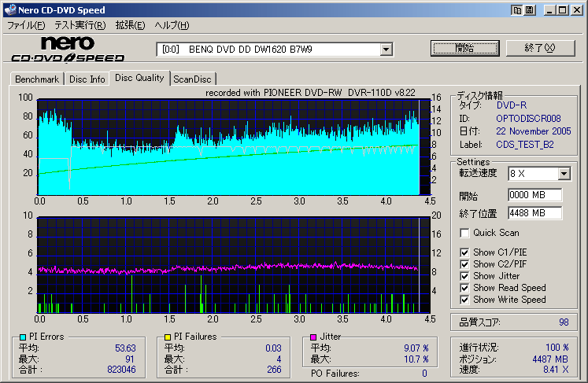588x383 pixels.
Task: Open the ファイル(F) menu
Action: click(x=26, y=25)
